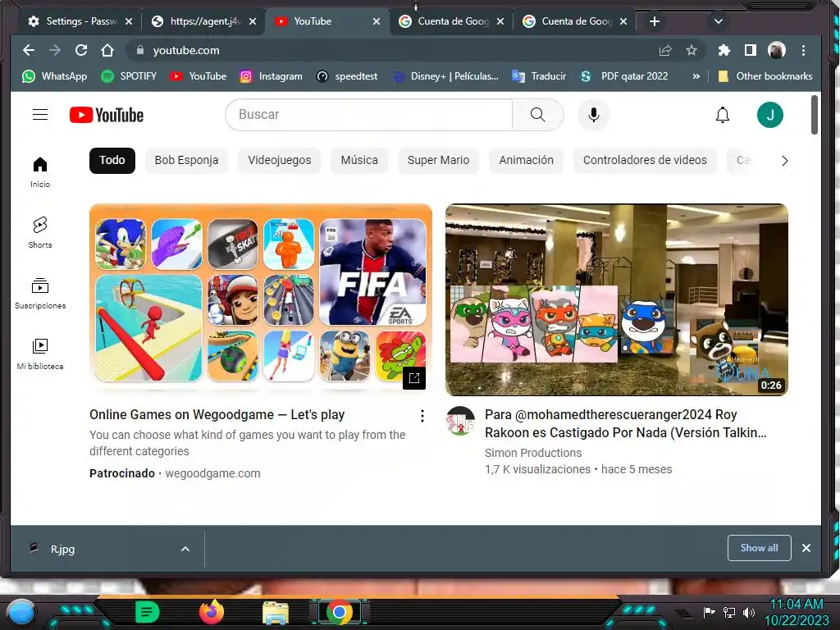Switch to the Settings - Passwords tab
Screen dimensions: 840x630
point(80,21)
